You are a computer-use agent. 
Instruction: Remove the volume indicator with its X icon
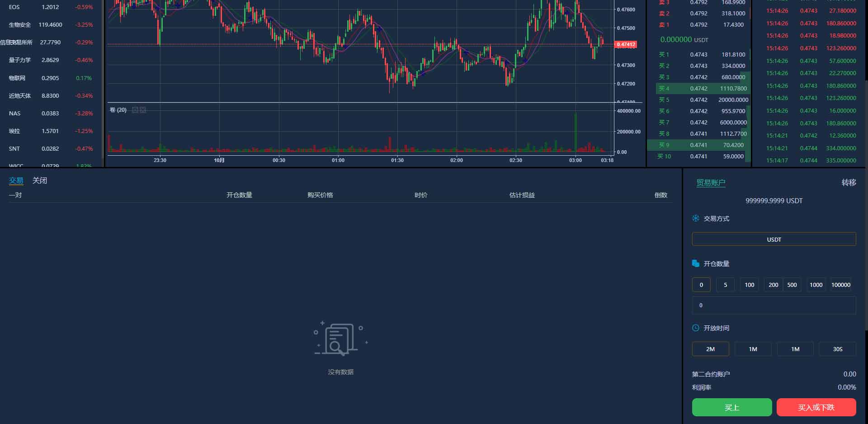pos(143,110)
